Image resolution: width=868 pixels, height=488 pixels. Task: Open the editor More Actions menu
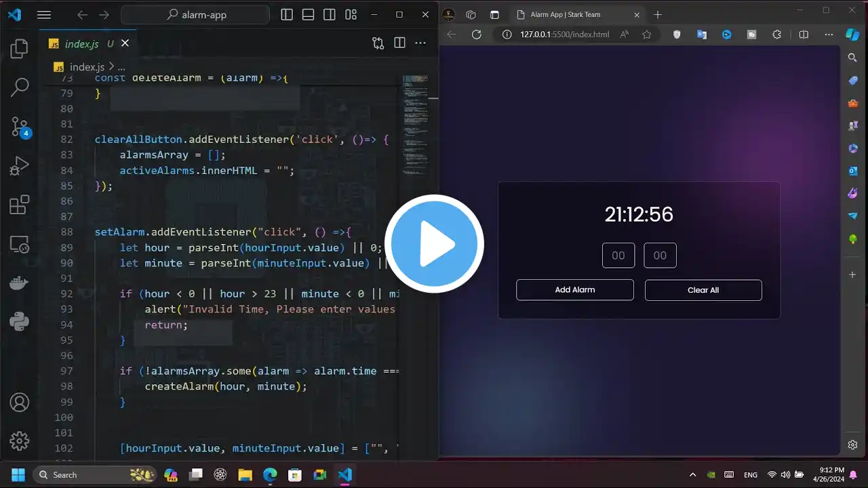[x=420, y=43]
